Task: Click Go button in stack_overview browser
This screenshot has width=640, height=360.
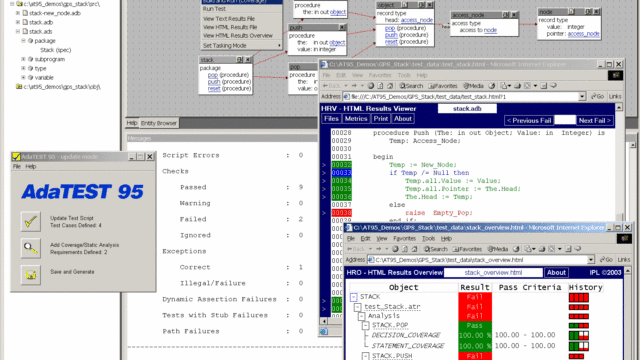Action: (x=606, y=260)
